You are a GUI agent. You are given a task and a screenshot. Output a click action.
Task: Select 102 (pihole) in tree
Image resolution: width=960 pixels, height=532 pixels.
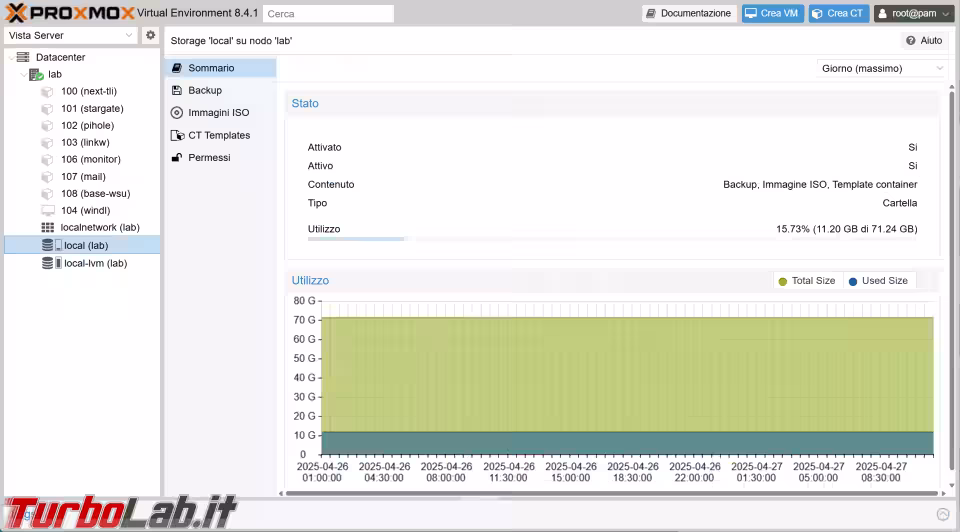(88, 126)
